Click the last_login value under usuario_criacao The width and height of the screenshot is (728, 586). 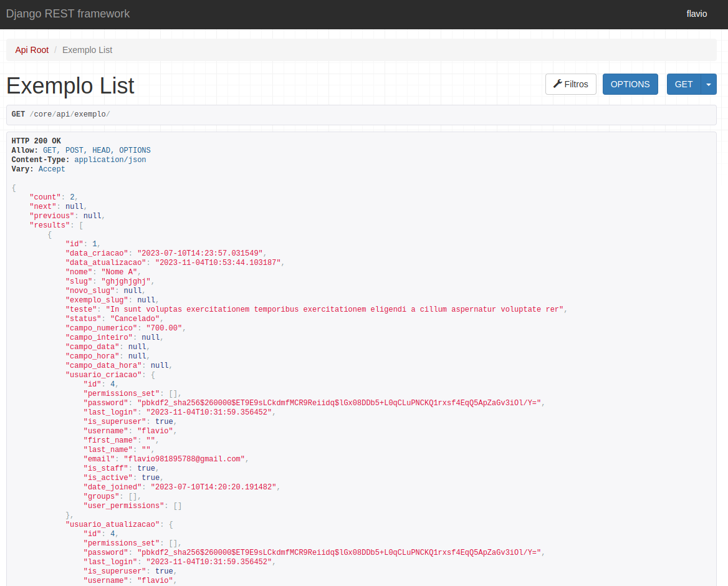pos(209,412)
